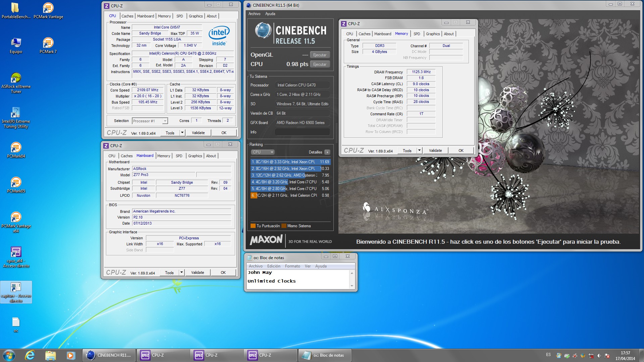644x362 pixels.
Task: Switch to CINEBENCH R11 taskbar button
Action: (109, 355)
